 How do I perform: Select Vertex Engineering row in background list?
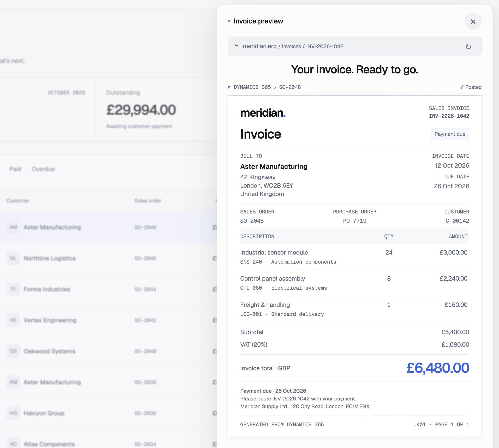point(108,320)
